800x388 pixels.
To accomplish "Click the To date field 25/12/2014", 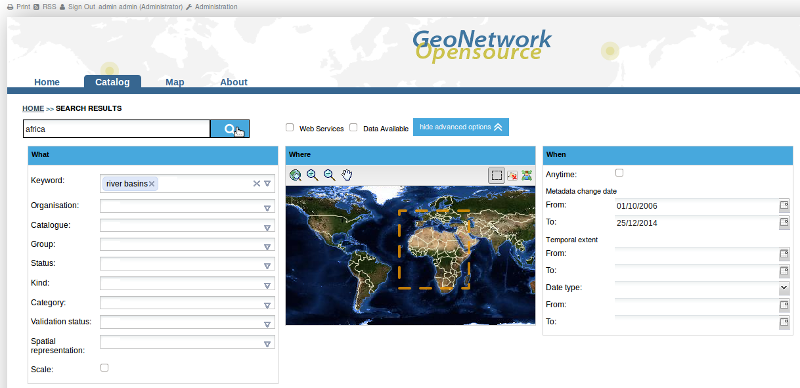I will point(697,223).
